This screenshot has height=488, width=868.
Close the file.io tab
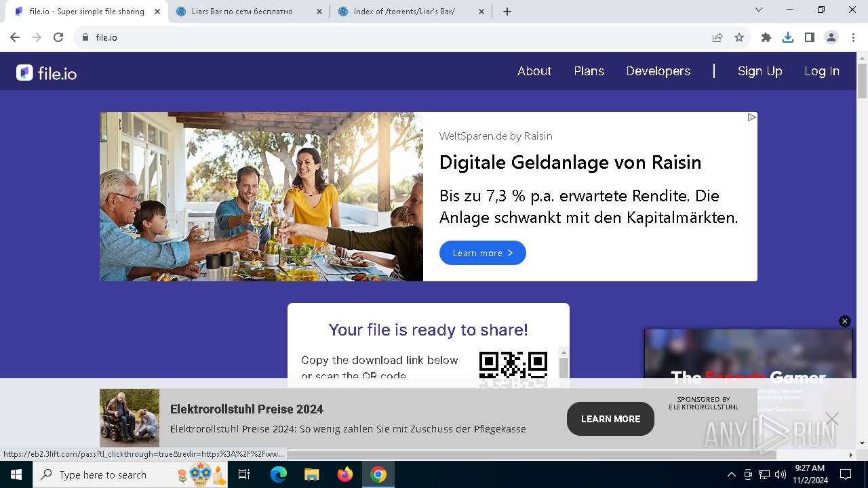[157, 12]
